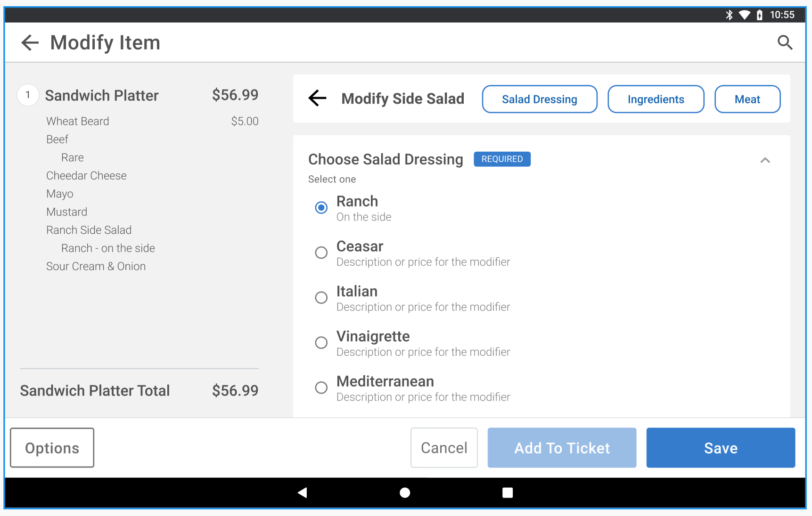Cancel the item modification
The height and width of the screenshot is (516, 812).
[x=444, y=448]
